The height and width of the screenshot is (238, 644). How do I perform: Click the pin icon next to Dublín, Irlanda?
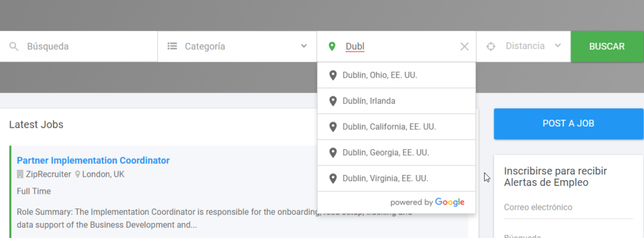point(333,101)
